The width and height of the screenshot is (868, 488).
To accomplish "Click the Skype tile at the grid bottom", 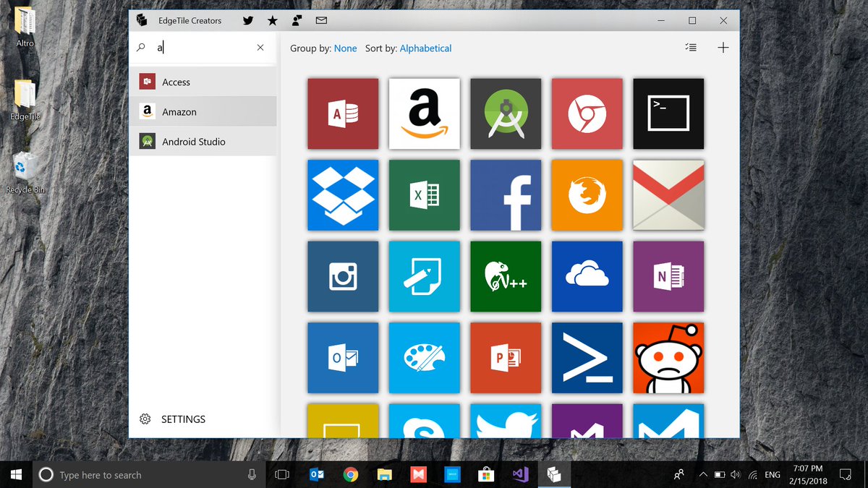I will [424, 421].
